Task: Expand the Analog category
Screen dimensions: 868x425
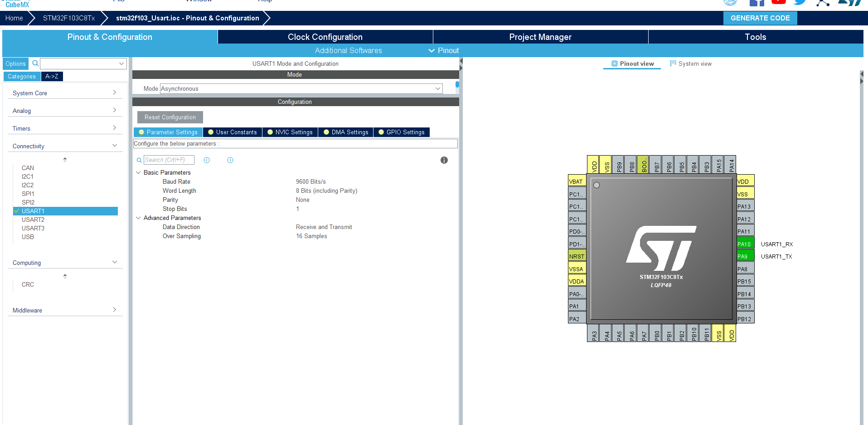Action: tap(65, 111)
